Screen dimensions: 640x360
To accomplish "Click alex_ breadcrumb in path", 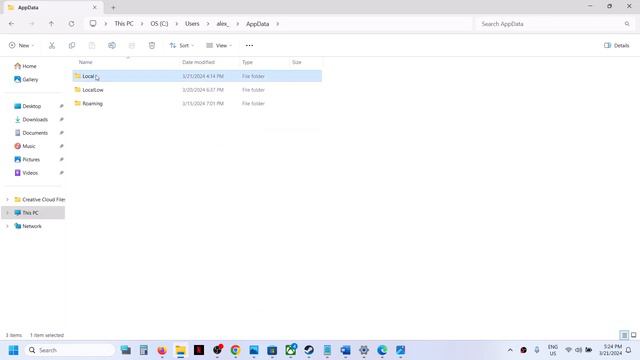I will click(x=222, y=24).
